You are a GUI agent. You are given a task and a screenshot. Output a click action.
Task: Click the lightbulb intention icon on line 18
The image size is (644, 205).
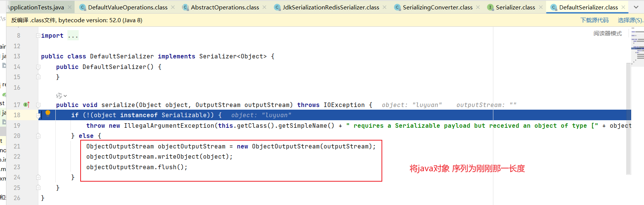coord(48,113)
